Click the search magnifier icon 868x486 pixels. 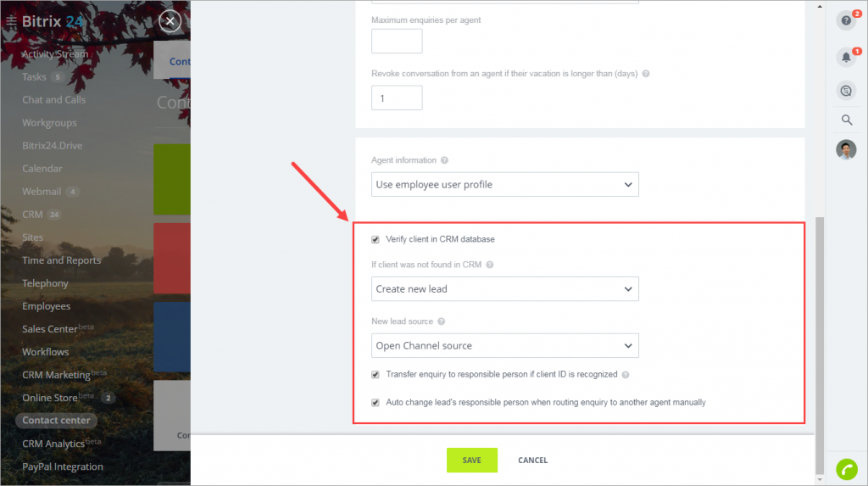click(x=847, y=120)
